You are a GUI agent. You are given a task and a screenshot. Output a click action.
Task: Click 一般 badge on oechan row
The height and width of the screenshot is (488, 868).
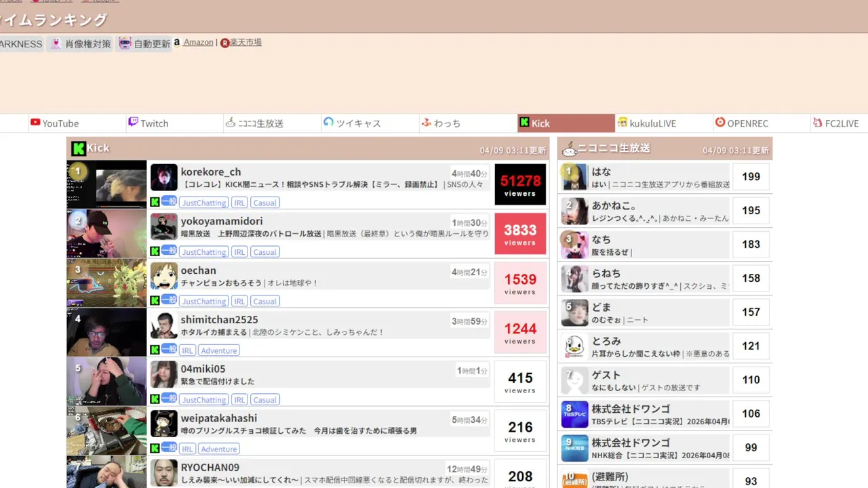coord(169,300)
